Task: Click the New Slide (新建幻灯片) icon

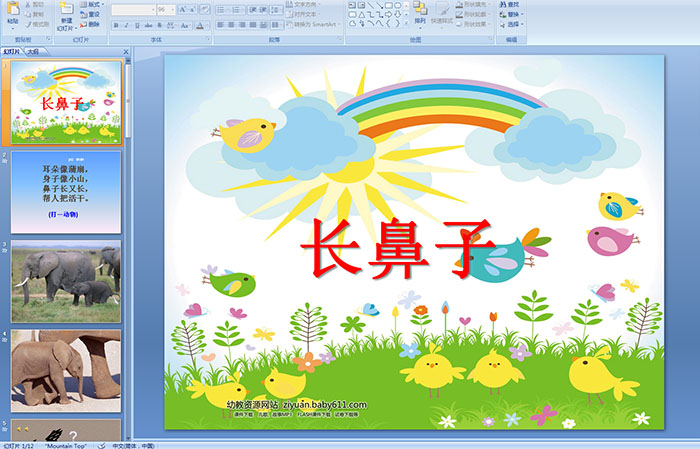Action: (x=67, y=8)
